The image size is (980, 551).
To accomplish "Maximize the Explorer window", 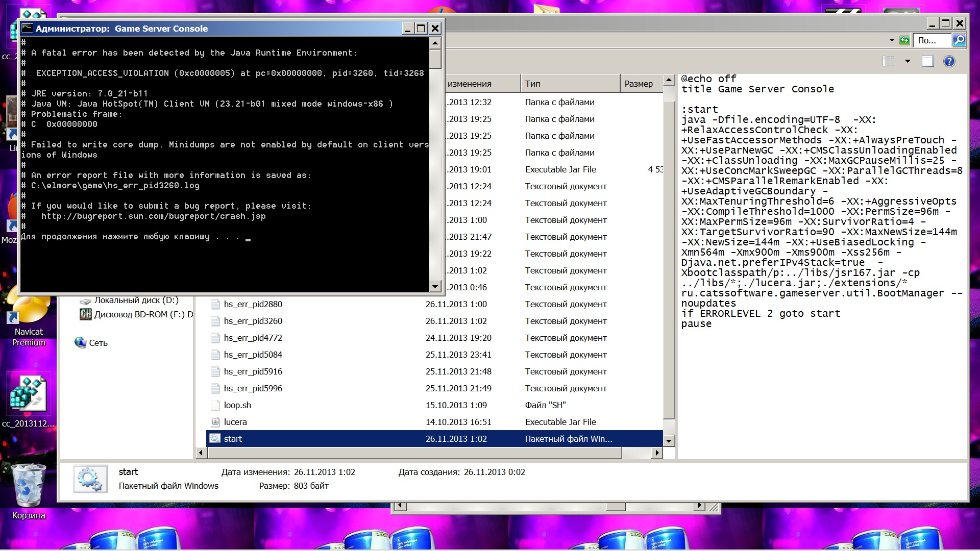I will pos(945,23).
